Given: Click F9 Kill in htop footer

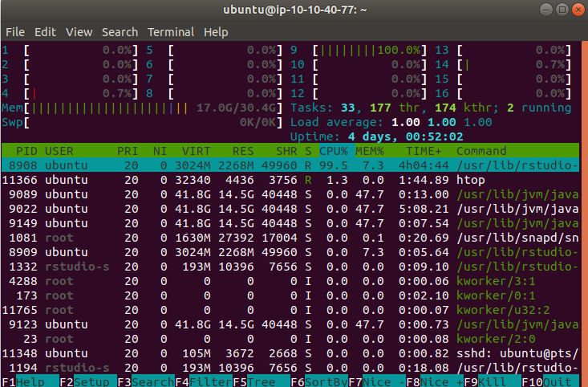Looking at the screenshot, I should [493, 381].
